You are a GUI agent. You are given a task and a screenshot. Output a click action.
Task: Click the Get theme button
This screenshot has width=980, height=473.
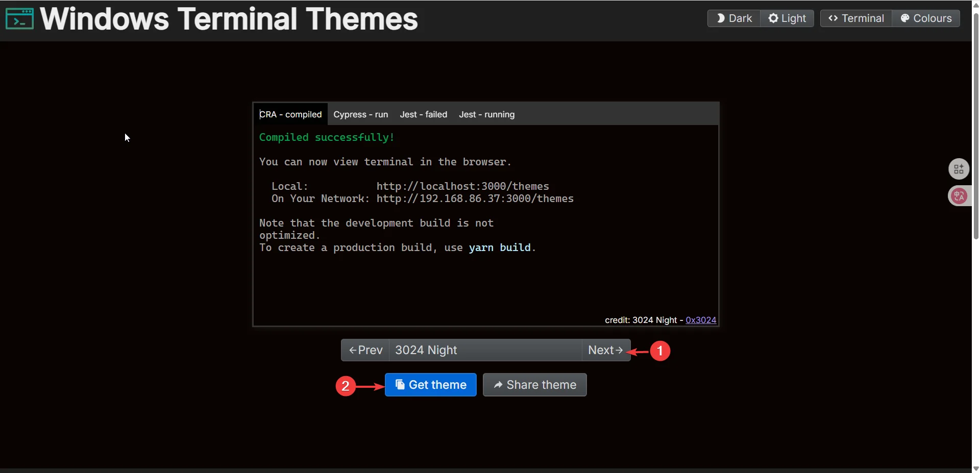click(x=430, y=385)
